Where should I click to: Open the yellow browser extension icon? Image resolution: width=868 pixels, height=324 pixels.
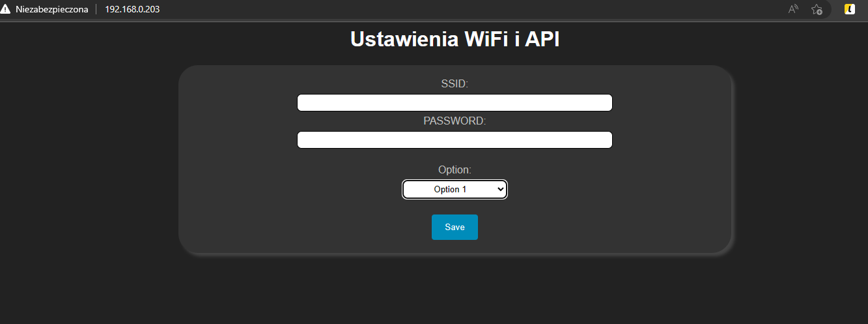point(850,9)
